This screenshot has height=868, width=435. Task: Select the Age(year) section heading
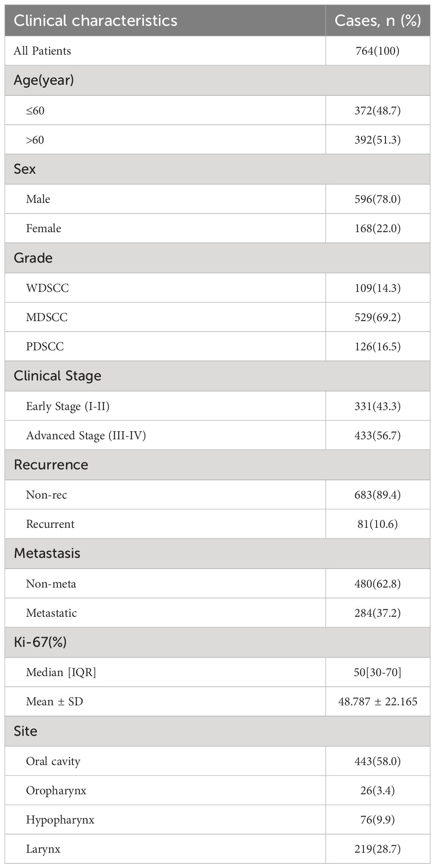(44, 80)
